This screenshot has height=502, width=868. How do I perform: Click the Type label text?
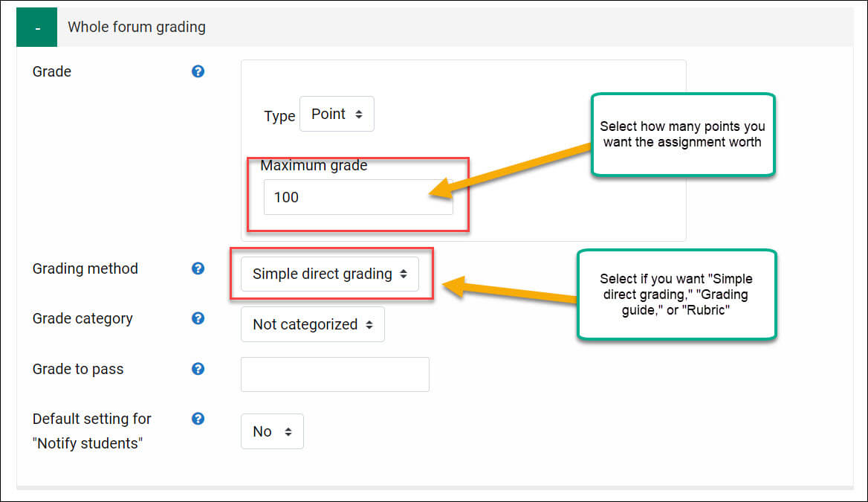click(279, 116)
